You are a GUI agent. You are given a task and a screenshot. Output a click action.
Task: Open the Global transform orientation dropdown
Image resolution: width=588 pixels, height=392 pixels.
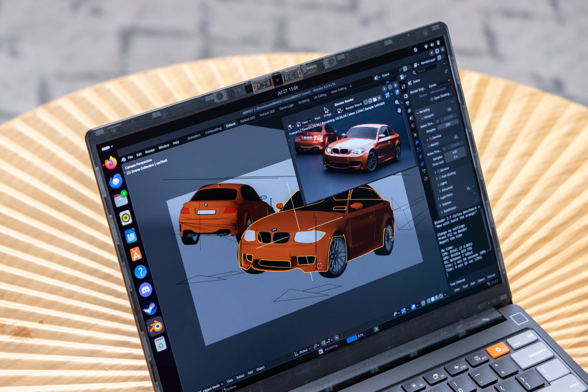pos(303,351)
